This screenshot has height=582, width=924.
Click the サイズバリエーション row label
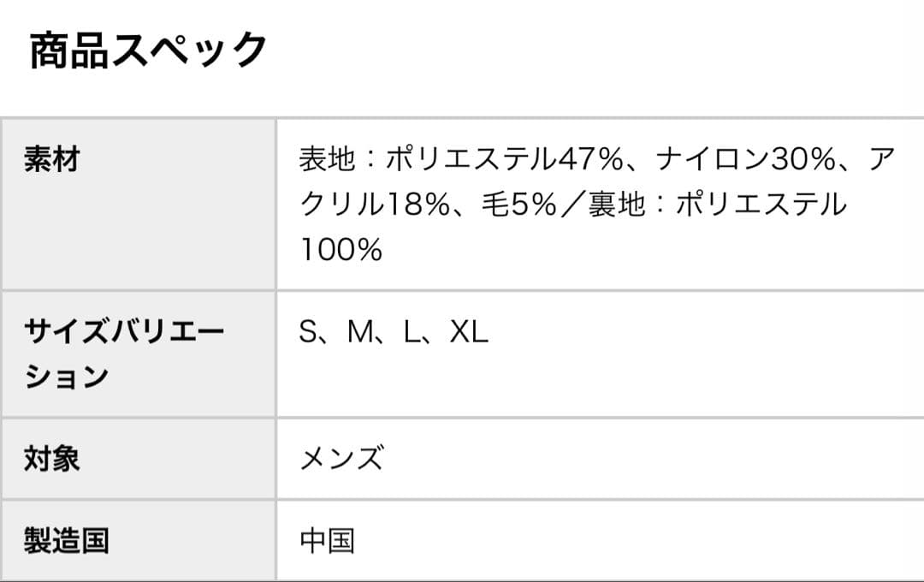click(124, 331)
